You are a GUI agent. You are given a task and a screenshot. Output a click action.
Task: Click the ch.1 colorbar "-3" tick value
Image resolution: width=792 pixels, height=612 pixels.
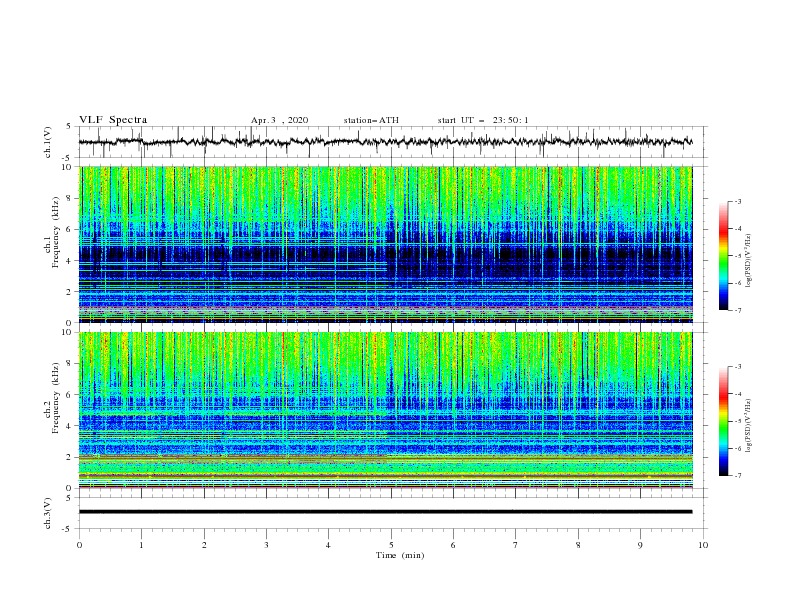click(737, 201)
